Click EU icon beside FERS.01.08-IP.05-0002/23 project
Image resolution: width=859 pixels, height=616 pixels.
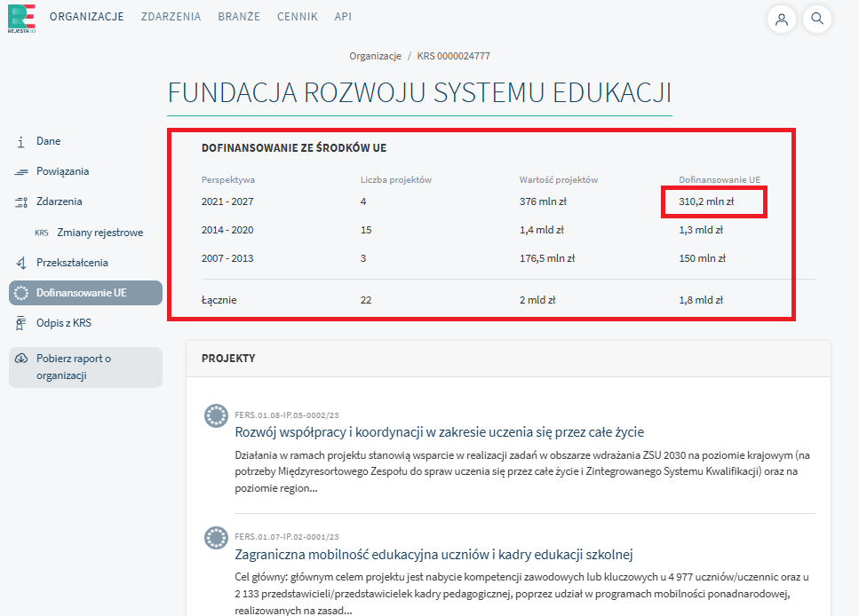click(216, 415)
